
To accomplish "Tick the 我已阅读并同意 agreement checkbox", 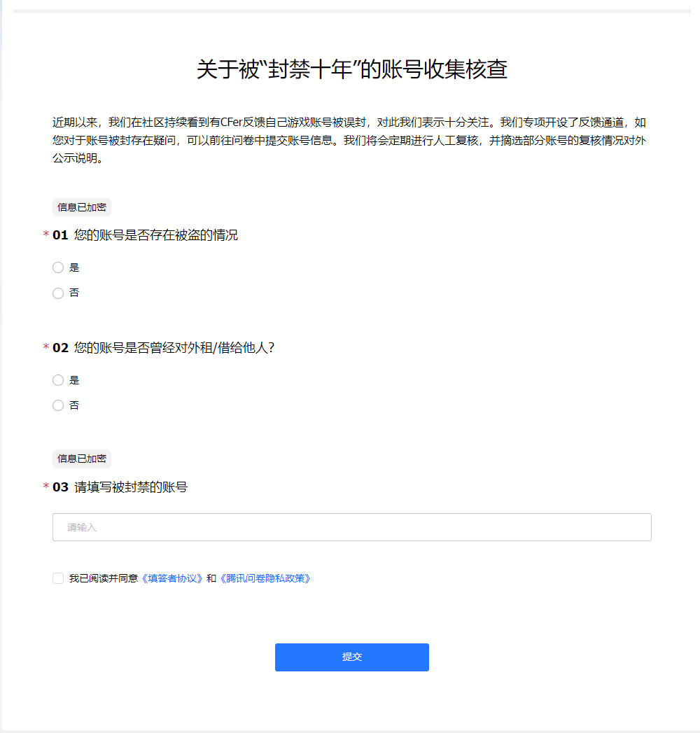I will pyautogui.click(x=58, y=578).
